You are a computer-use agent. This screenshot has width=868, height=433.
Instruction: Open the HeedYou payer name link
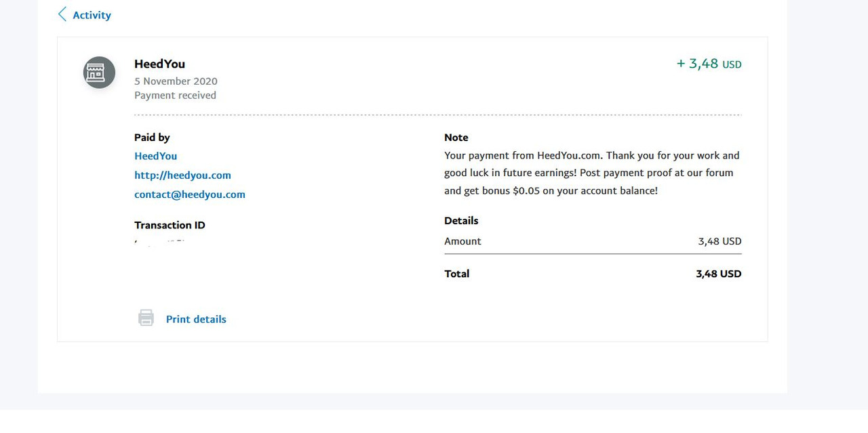click(155, 156)
